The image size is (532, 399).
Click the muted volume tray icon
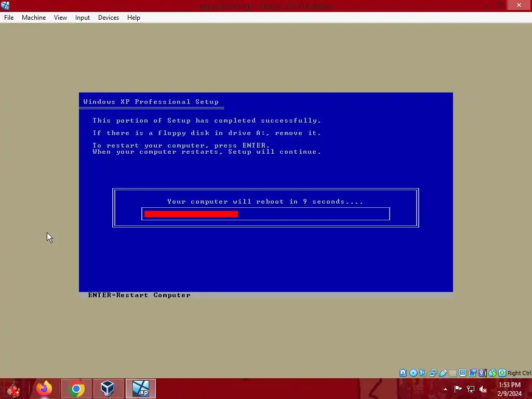tap(483, 389)
